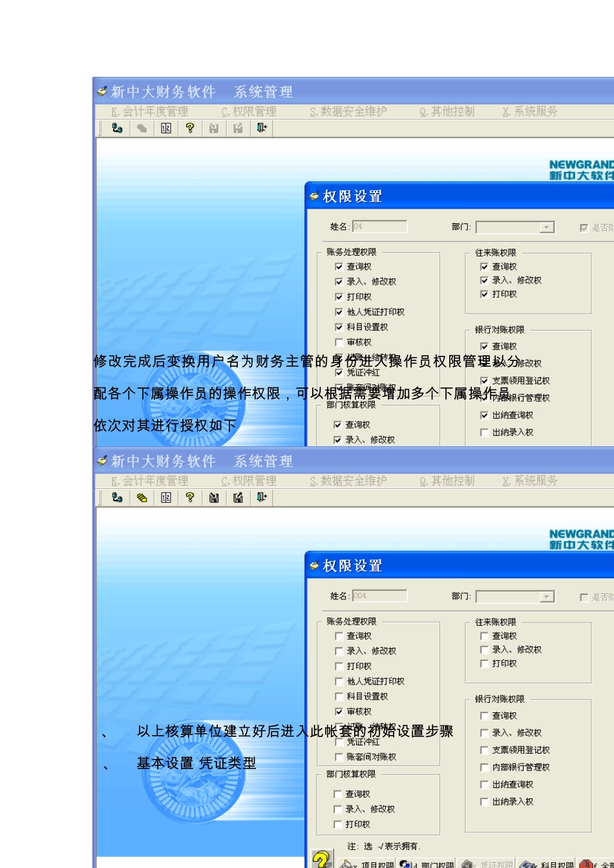Click the 银行对账权限 group label in user 004 dialog
Screen dimensions: 614x868
pos(500,699)
